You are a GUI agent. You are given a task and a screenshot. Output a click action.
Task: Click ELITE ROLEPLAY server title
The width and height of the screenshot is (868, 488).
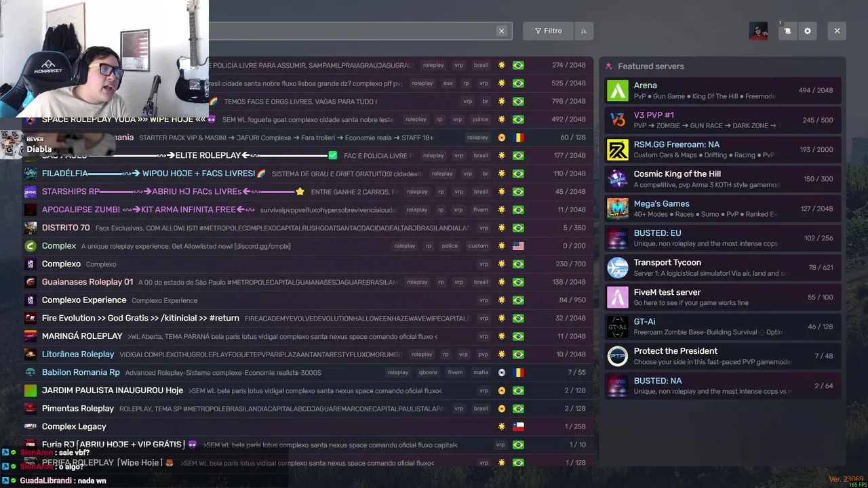coord(208,155)
